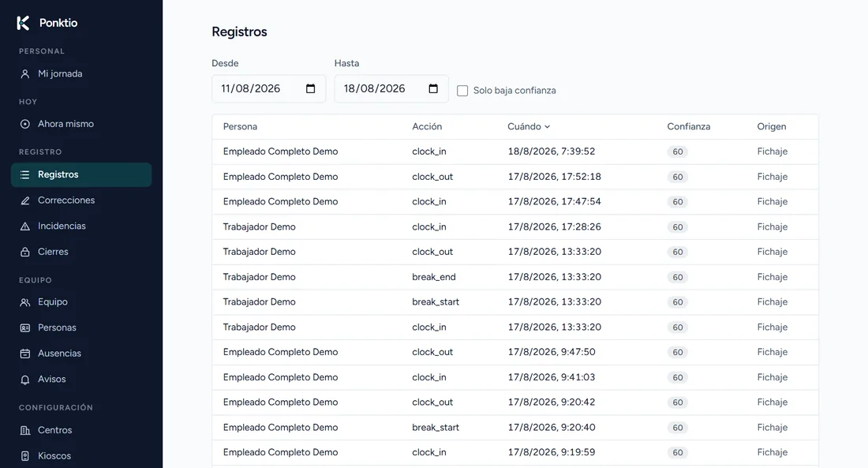
Task: Open Mi jornada page
Action: point(81,73)
